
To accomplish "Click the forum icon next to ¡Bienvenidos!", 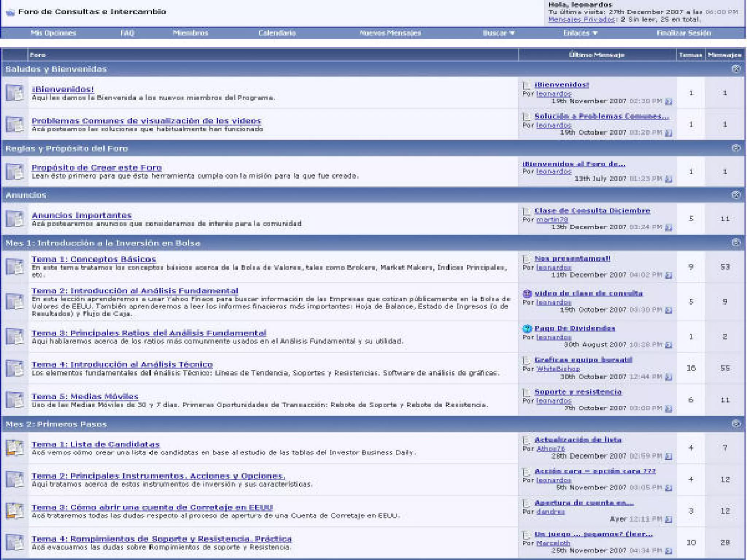I will click(15, 93).
